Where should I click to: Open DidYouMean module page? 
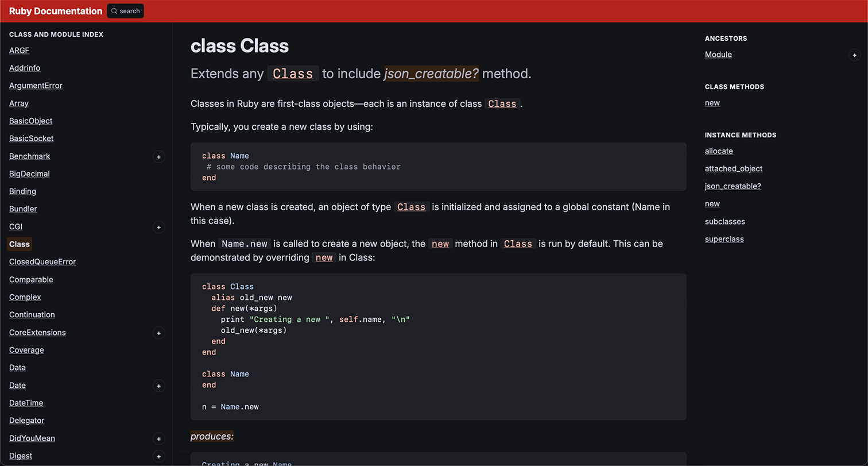click(32, 438)
